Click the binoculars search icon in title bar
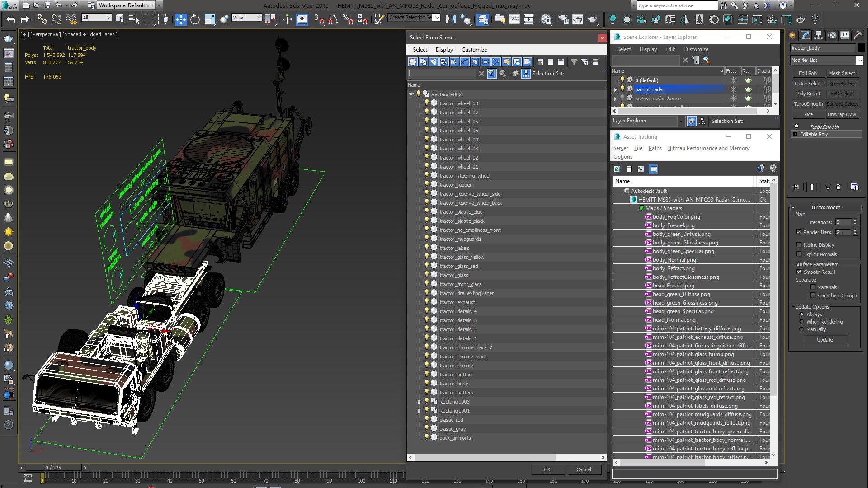The image size is (868, 488). (724, 5)
